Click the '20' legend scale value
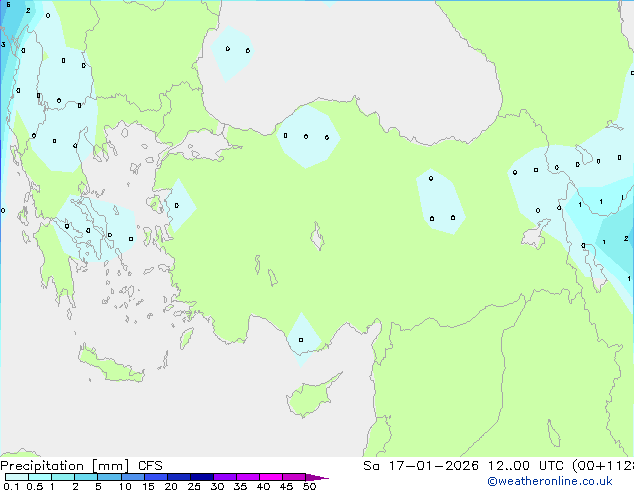This screenshot has width=634, height=490. pyautogui.click(x=171, y=486)
